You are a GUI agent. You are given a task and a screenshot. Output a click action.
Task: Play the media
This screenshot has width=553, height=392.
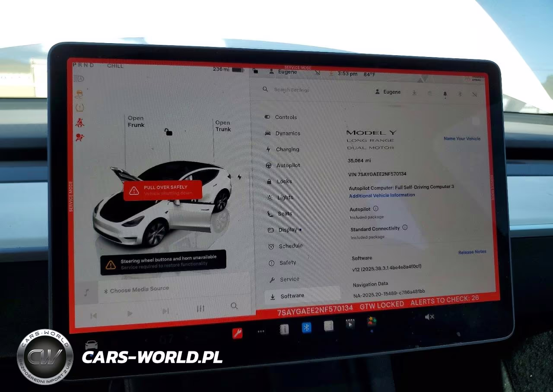(x=130, y=313)
